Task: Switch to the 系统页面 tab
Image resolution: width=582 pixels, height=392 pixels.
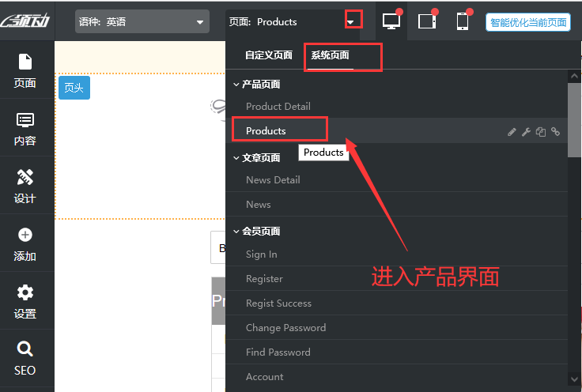Action: (330, 55)
